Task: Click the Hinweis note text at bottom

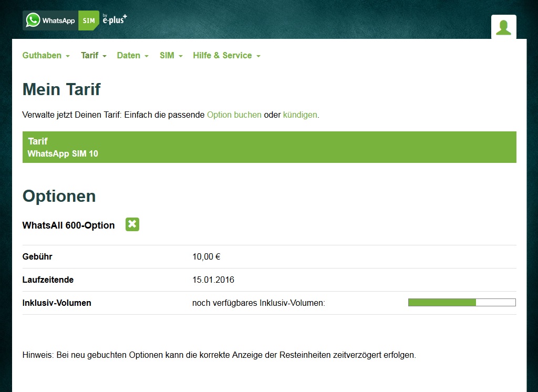Action: 219,355
